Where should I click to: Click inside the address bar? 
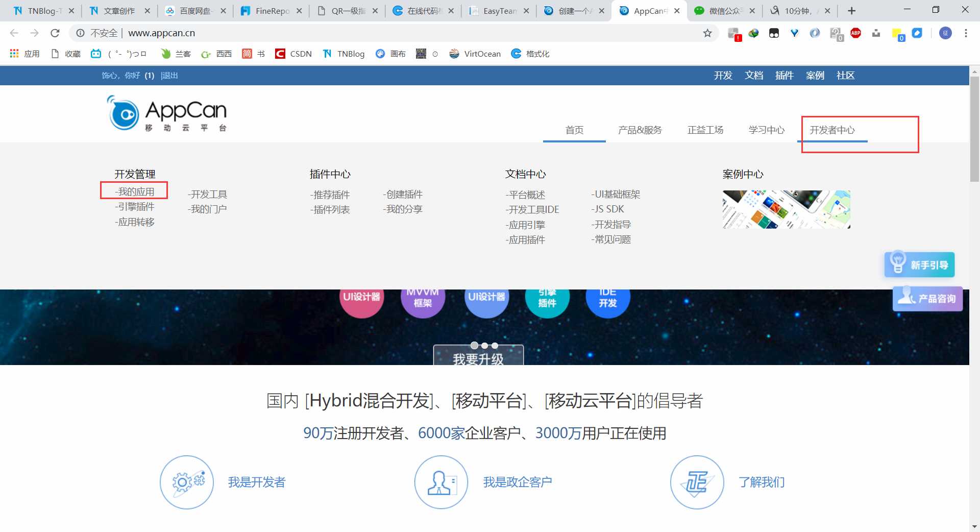pyautogui.click(x=306, y=33)
